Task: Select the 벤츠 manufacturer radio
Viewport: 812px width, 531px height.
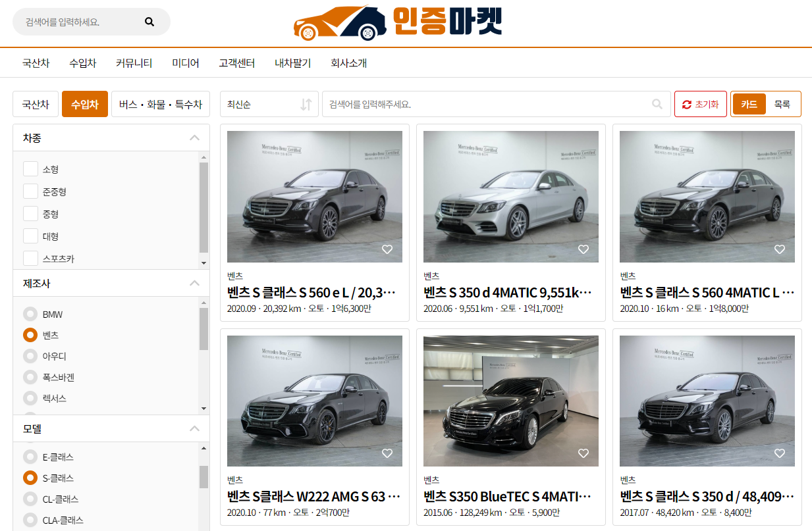Action: (30, 335)
